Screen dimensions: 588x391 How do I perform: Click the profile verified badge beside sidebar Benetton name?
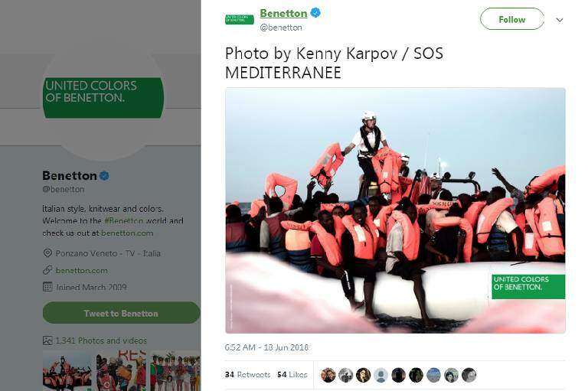tap(104, 175)
